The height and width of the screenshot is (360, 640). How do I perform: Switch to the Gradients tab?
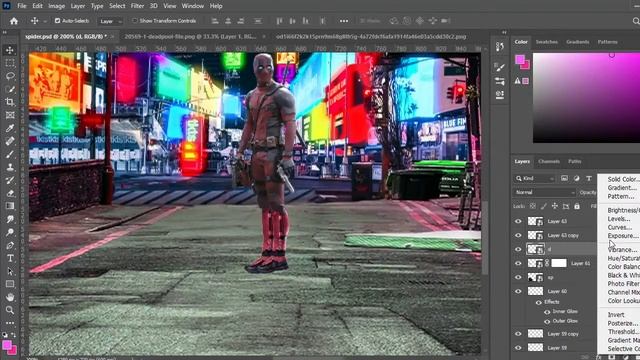(x=578, y=42)
